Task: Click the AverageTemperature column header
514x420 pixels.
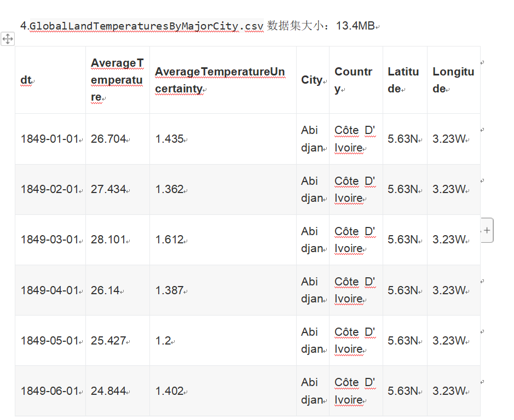Action: [x=117, y=80]
